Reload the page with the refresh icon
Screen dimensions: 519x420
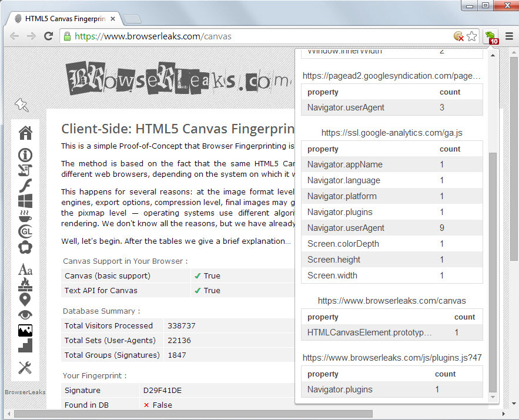point(49,36)
